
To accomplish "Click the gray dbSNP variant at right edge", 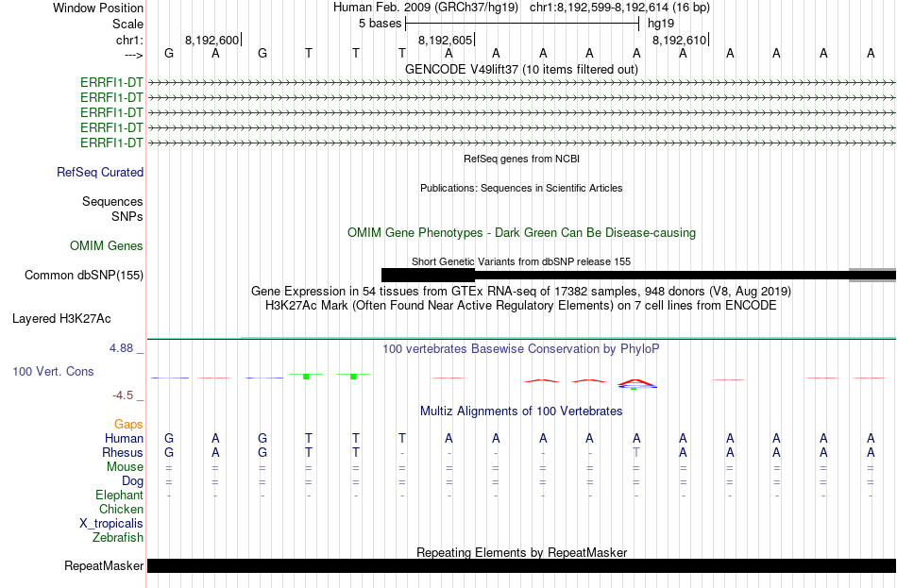I will (872, 276).
